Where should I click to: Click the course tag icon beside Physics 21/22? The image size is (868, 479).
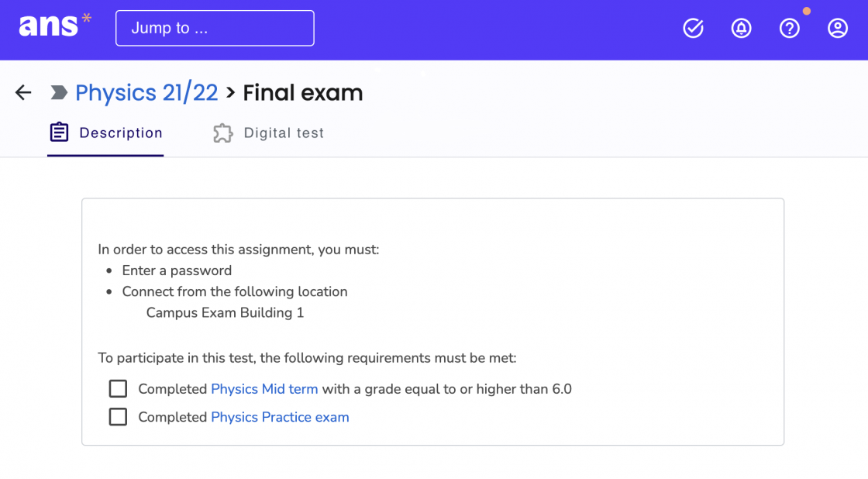click(x=59, y=92)
